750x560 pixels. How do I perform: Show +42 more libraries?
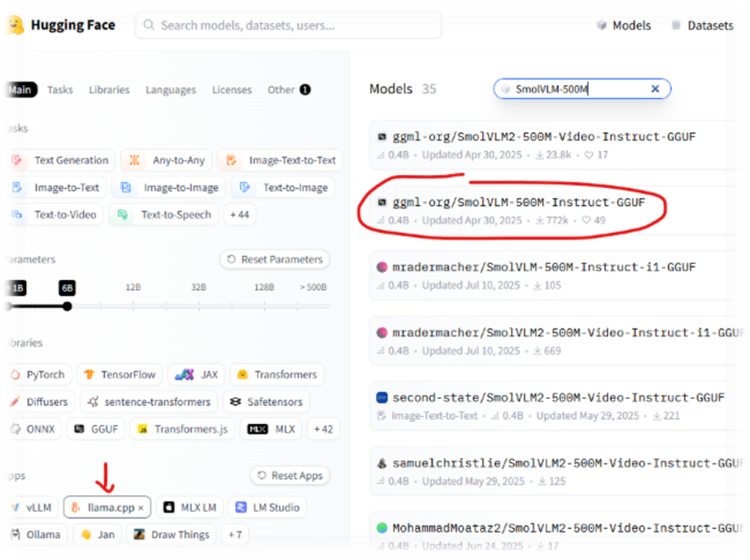point(323,429)
